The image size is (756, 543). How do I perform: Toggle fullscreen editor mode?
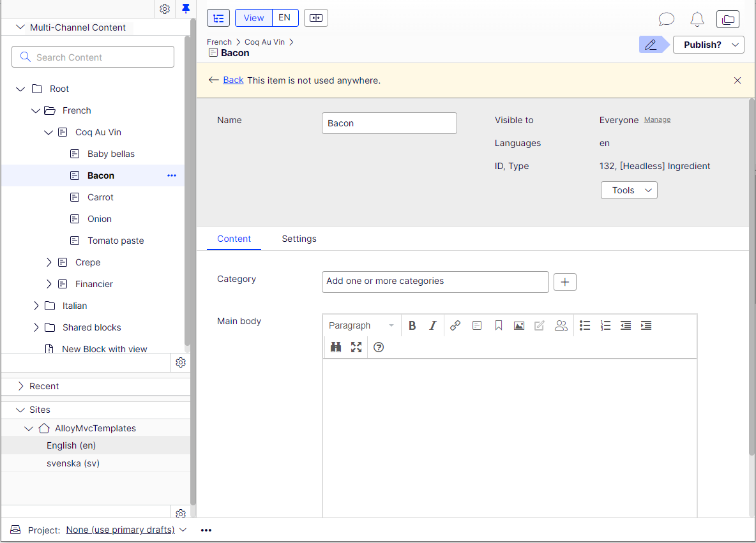[356, 347]
